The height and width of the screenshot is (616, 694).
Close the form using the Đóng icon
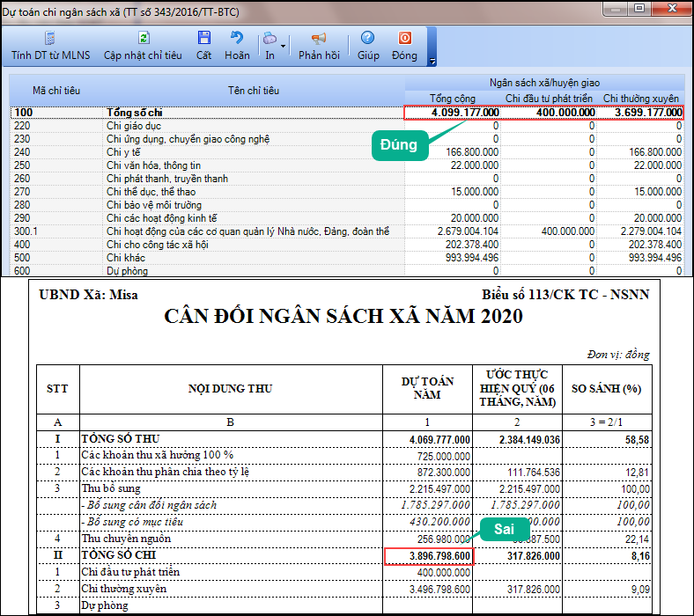point(404,38)
